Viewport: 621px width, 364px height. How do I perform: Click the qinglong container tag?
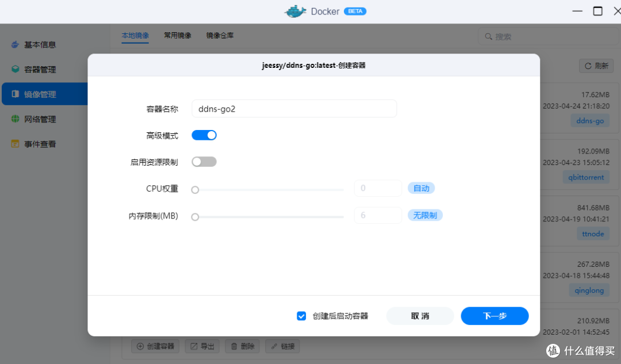[589, 290]
